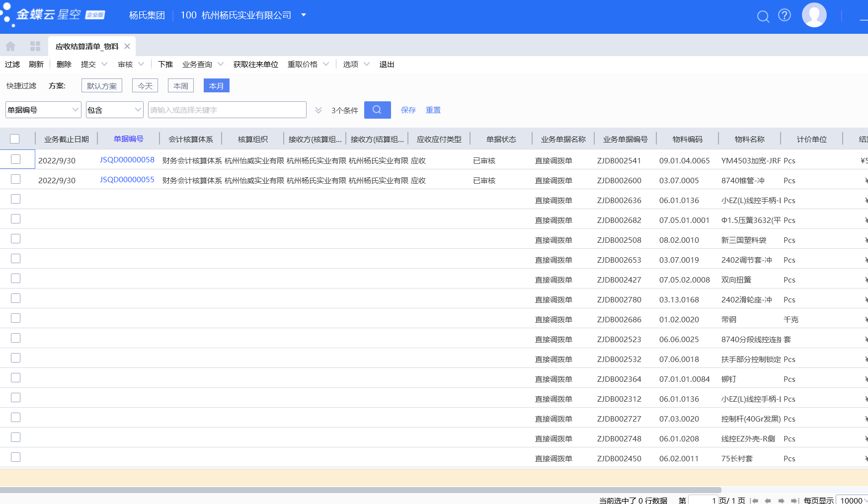Check the row with ZJDB002653
868x504 pixels.
tap(16, 258)
